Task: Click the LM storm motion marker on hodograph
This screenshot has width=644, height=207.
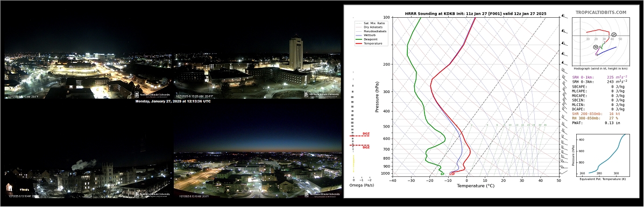Action: pyautogui.click(x=614, y=34)
